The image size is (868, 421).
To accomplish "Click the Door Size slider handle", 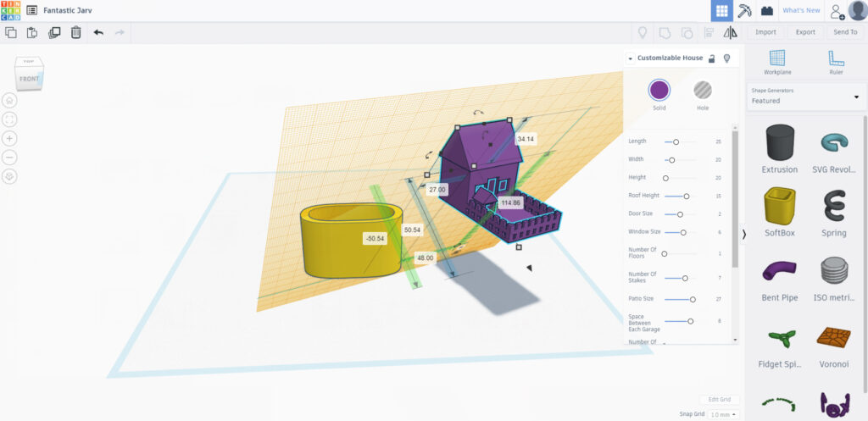I will (680, 214).
